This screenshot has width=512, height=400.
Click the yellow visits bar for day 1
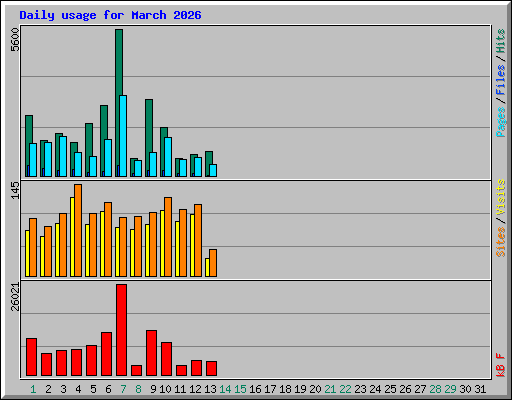pyautogui.click(x=27, y=253)
